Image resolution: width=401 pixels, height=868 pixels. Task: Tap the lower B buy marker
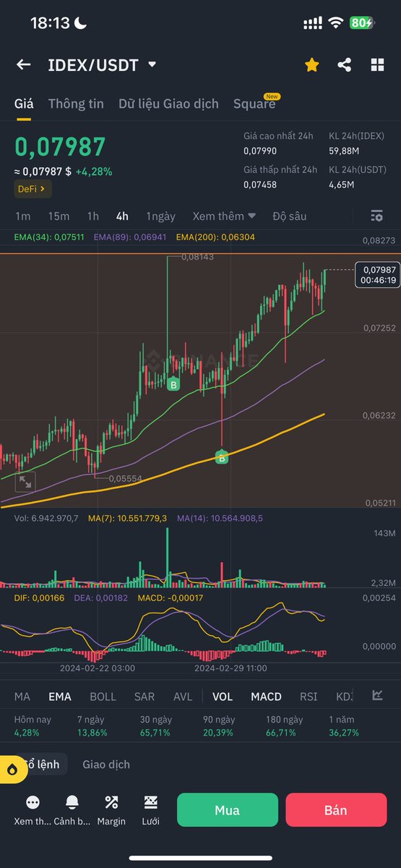[x=222, y=457]
